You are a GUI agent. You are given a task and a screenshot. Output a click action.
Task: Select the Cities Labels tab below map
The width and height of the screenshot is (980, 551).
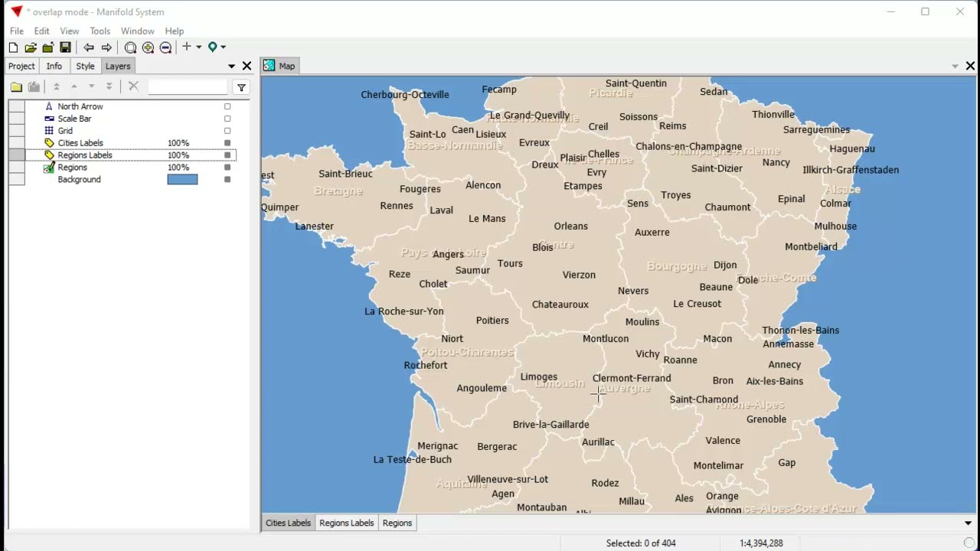tap(288, 523)
